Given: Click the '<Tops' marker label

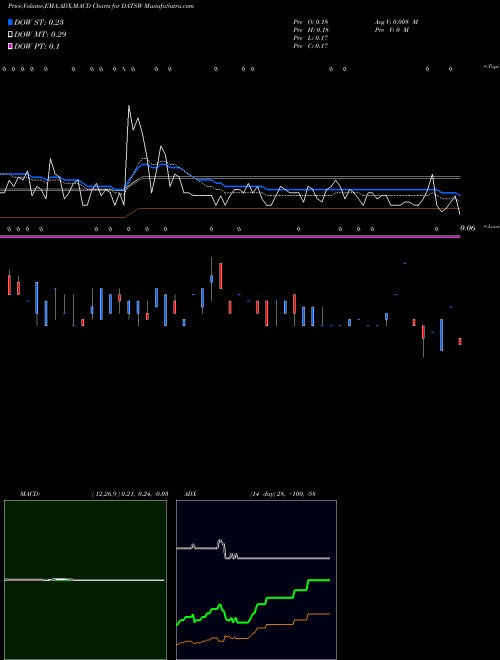Looking at the screenshot, I should (x=492, y=67).
